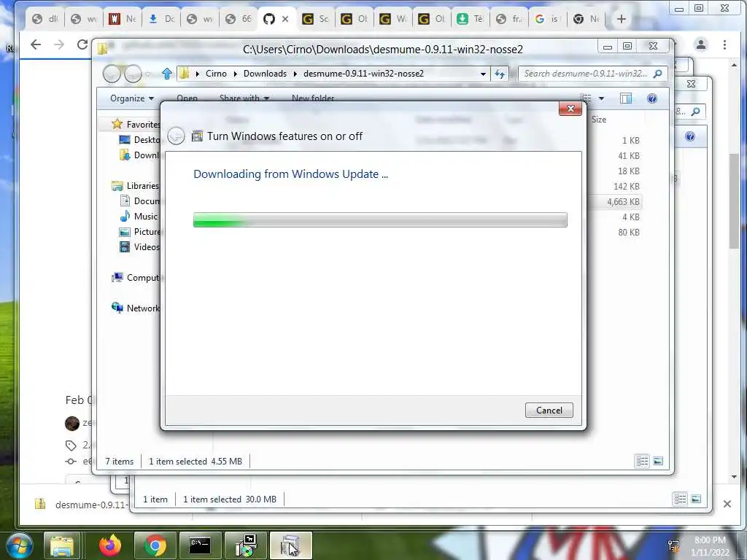Open Desktop in the navigation pane
The height and width of the screenshot is (560, 747).
pyautogui.click(x=139, y=139)
